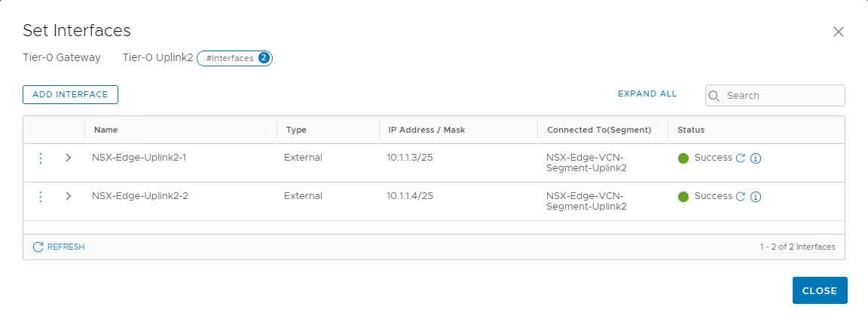Refresh status of NSX-Edge-Uplink2-2 interface
The width and height of the screenshot is (868, 313).
740,196
